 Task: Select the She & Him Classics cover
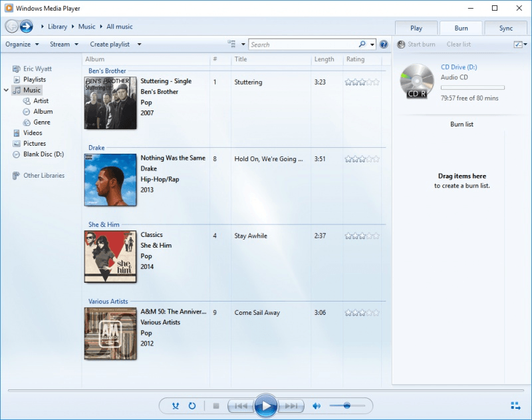[x=110, y=257]
